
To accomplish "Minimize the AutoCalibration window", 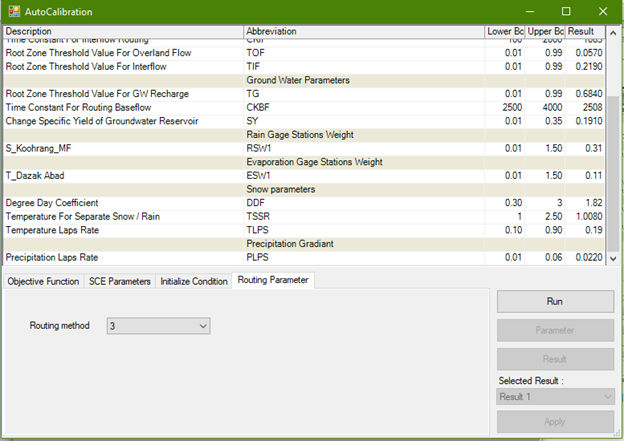I will [x=527, y=12].
